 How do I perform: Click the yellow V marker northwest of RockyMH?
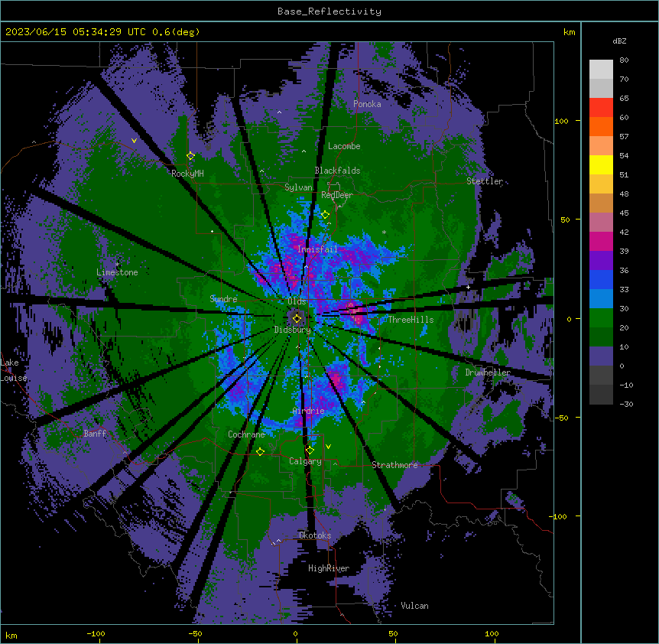pos(134,141)
